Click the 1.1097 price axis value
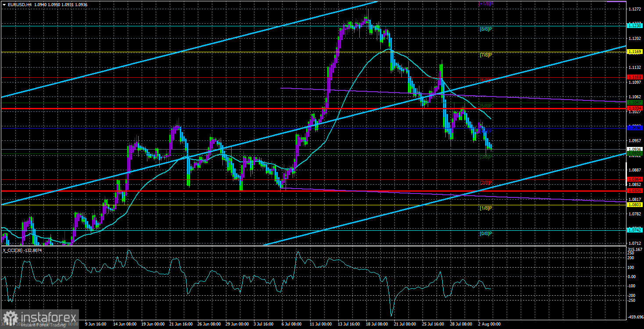This screenshot has width=644, height=329. coord(635,82)
